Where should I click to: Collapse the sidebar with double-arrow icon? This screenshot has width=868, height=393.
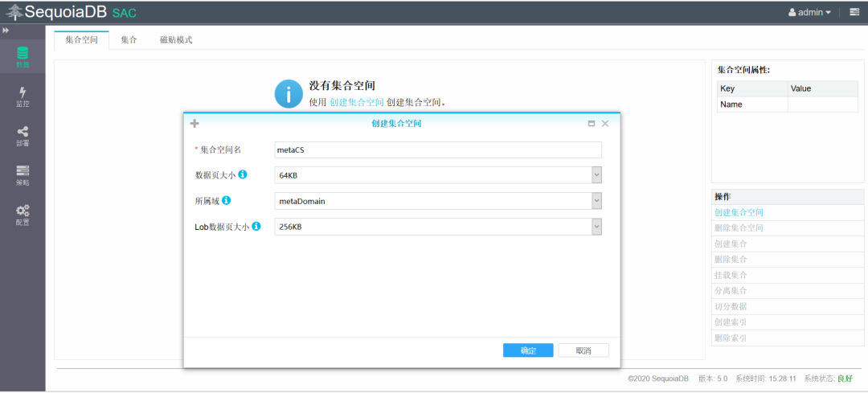click(x=6, y=31)
